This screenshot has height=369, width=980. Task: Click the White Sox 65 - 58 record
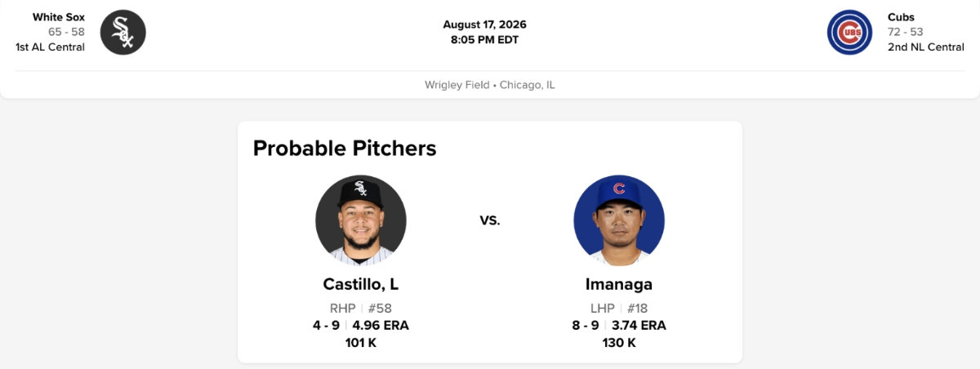click(66, 32)
